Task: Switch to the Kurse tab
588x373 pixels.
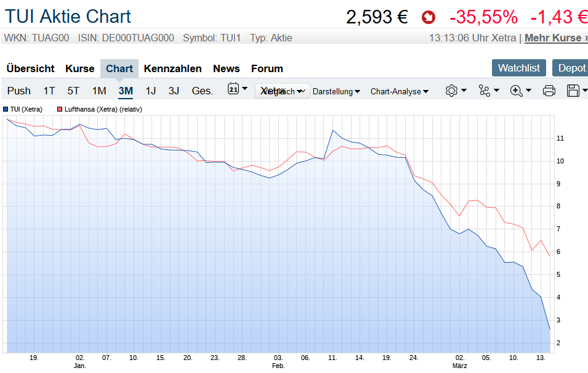Action: pos(80,68)
